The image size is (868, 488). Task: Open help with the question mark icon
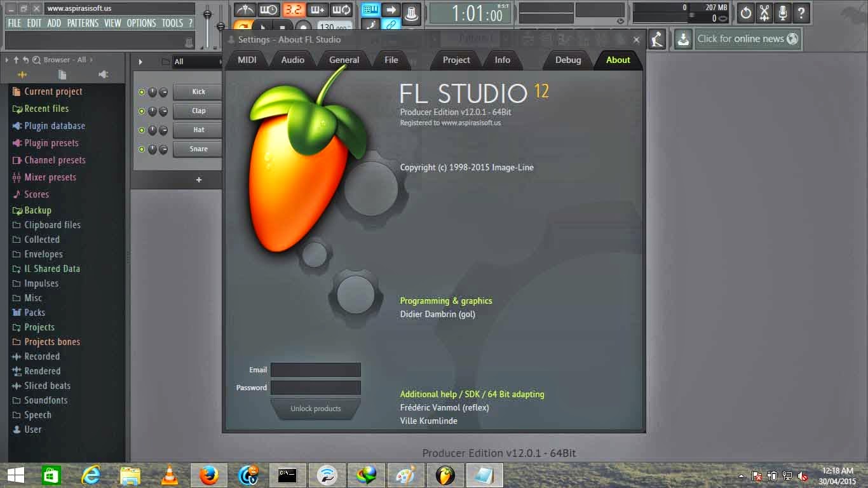coord(801,12)
